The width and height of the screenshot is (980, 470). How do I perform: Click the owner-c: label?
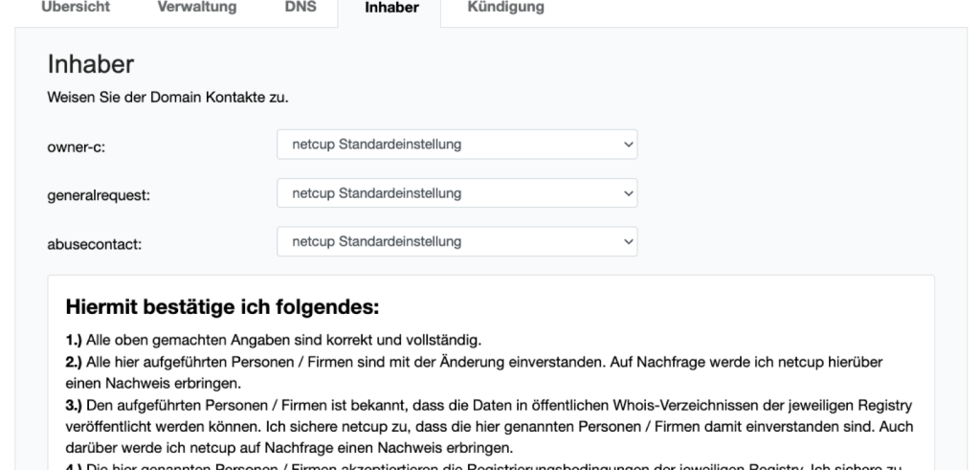coord(77,147)
